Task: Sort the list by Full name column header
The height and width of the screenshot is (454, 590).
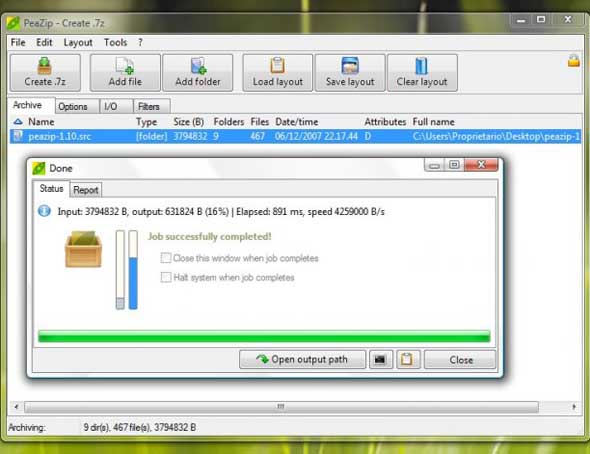Action: coord(433,122)
